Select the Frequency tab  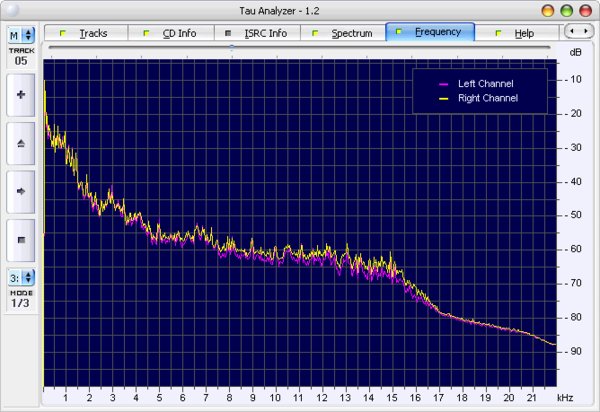(x=430, y=32)
